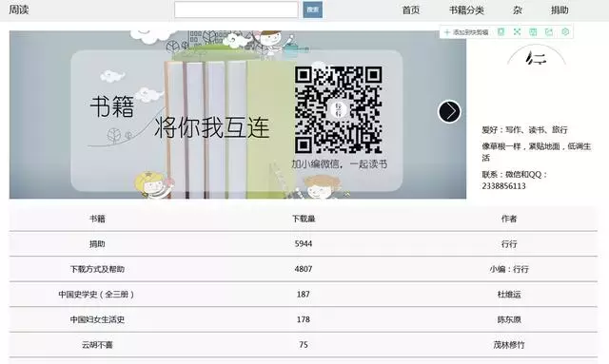Click author 行行 in first row
This screenshot has width=609, height=364.
click(509, 244)
